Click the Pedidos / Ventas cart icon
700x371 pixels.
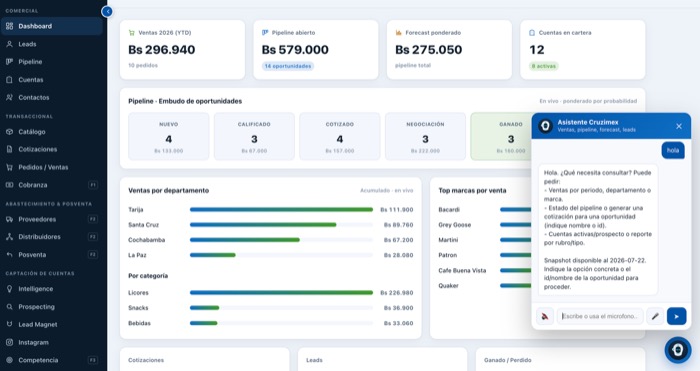[9, 167]
